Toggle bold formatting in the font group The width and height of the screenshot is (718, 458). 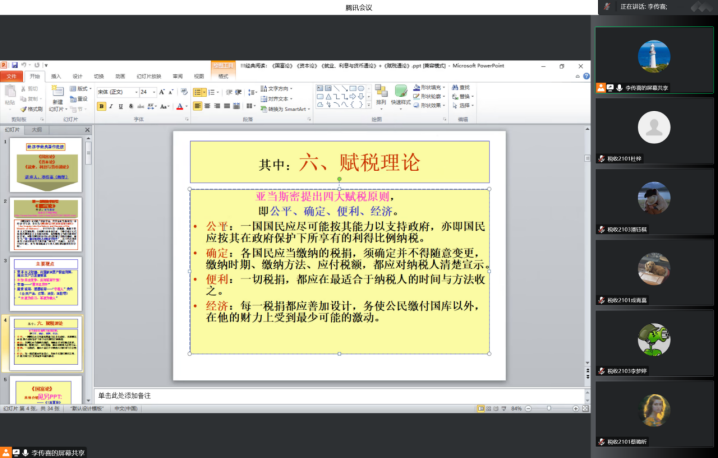(101, 105)
